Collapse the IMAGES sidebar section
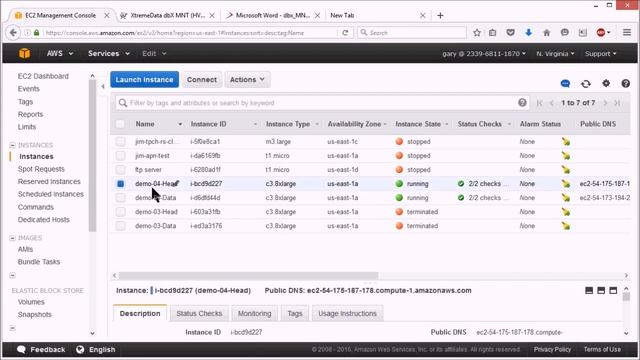The height and width of the screenshot is (360, 640). [x=12, y=238]
